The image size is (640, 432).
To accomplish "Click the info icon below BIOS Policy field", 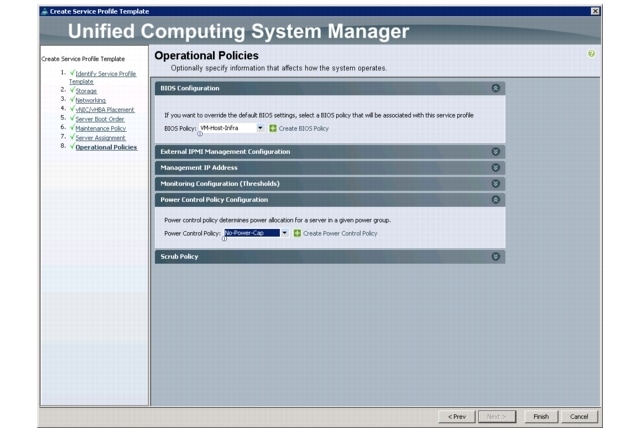I will [x=200, y=134].
